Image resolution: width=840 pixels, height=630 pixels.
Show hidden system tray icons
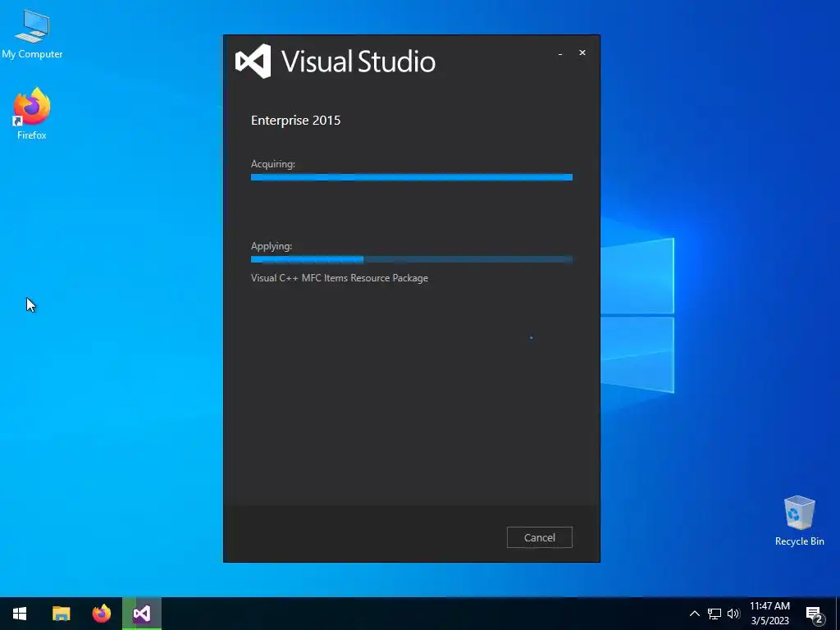coord(694,614)
